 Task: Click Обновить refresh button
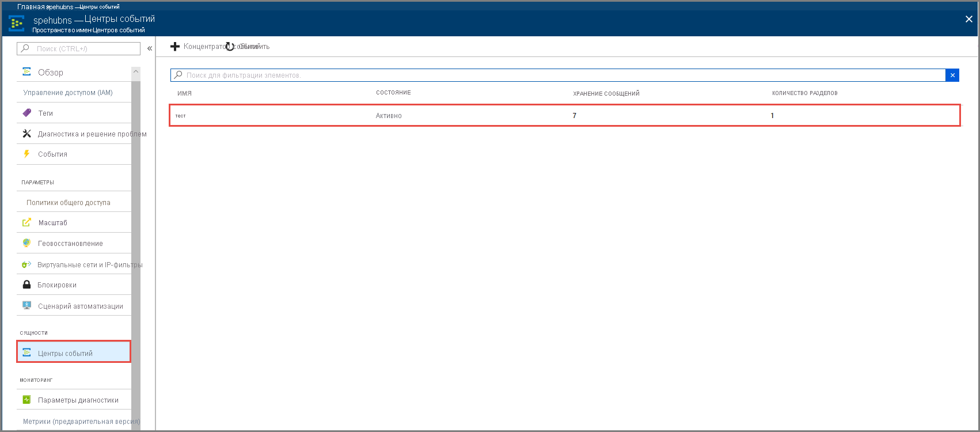(248, 47)
